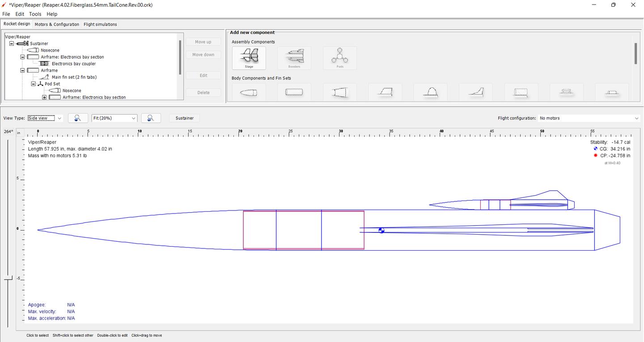This screenshot has width=644, height=342.
Task: Add a Trapezoidal fin set
Action: 385,92
